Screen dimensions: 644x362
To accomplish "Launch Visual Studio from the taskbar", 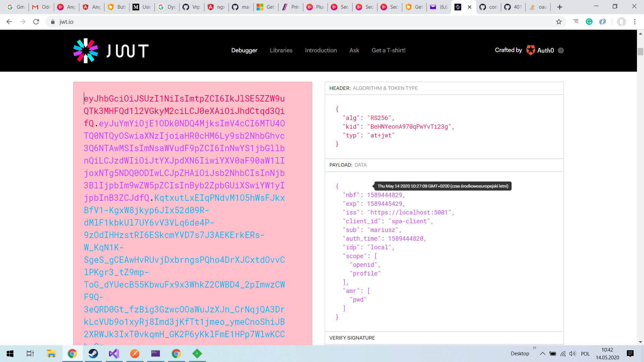I will [x=114, y=353].
